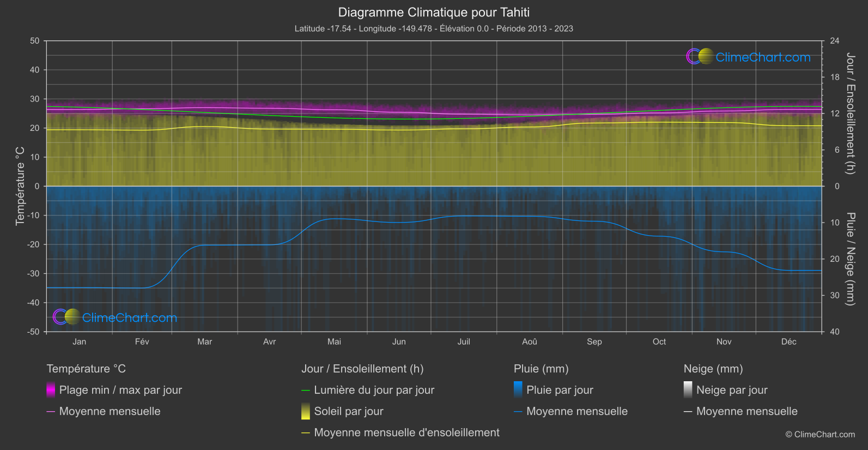This screenshot has height=450, width=868.
Task: Click the 'Déc' month label on the axis
Action: (x=789, y=341)
